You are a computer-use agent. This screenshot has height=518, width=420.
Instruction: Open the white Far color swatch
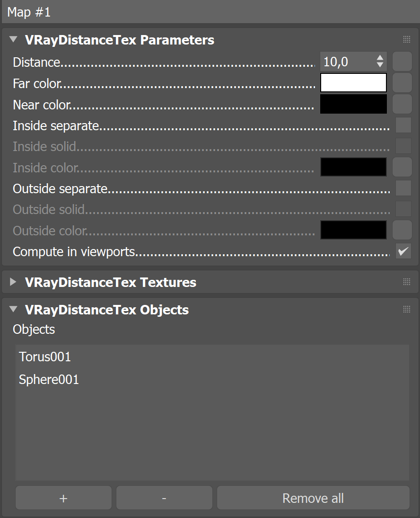353,82
